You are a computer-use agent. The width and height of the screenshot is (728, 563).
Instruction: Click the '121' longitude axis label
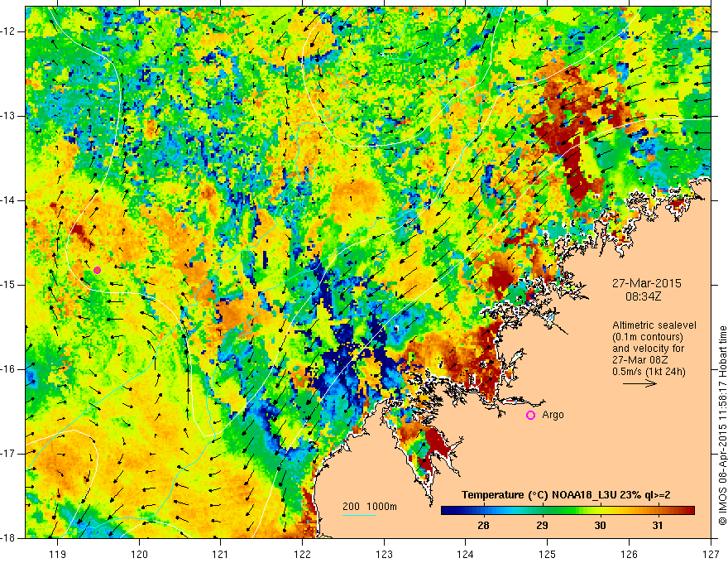coord(221,555)
